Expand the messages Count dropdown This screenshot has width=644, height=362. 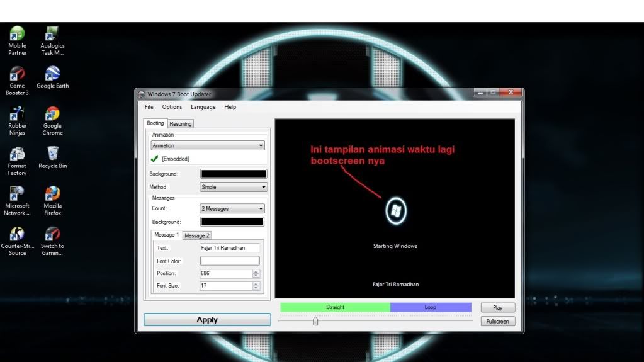click(232, 209)
